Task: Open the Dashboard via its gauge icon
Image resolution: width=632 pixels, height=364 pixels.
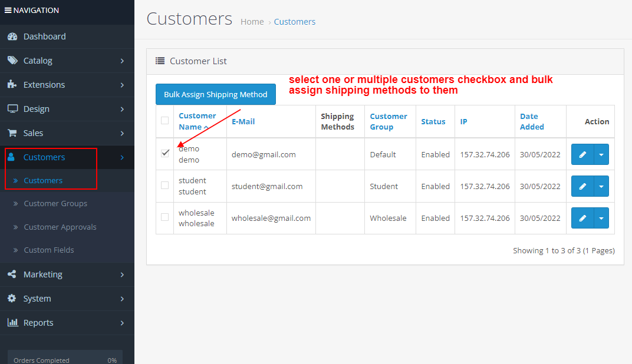Action: coord(12,36)
